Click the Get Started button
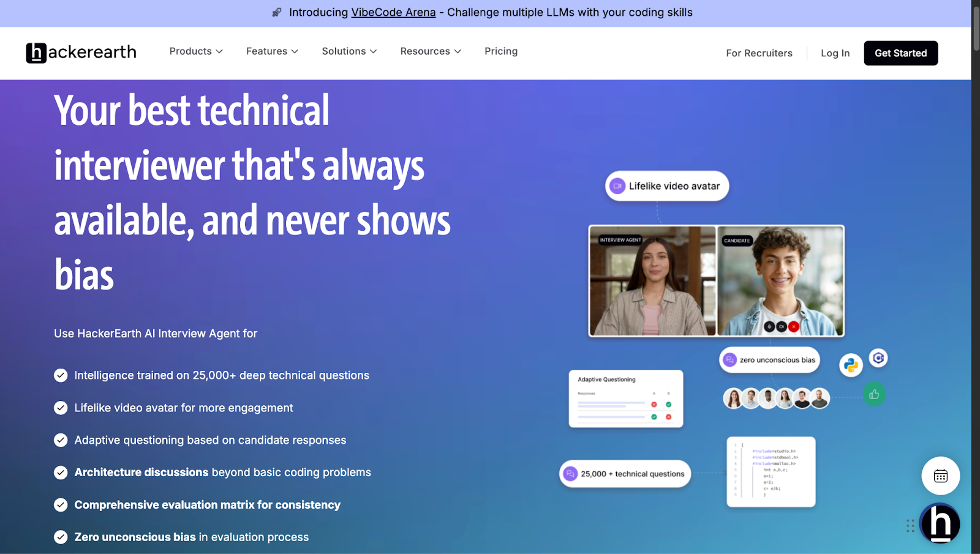The image size is (980, 554). (x=900, y=53)
